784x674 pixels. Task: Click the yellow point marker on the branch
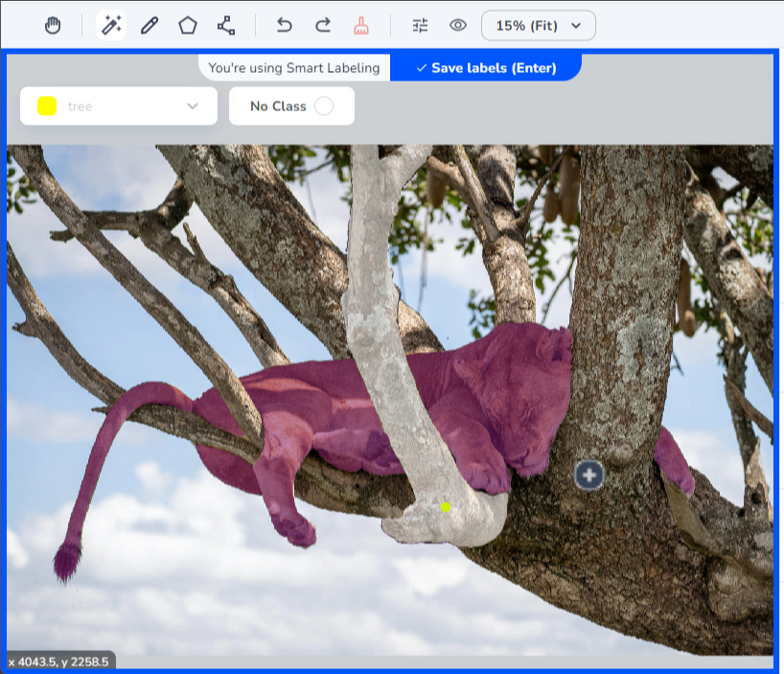pos(446,507)
